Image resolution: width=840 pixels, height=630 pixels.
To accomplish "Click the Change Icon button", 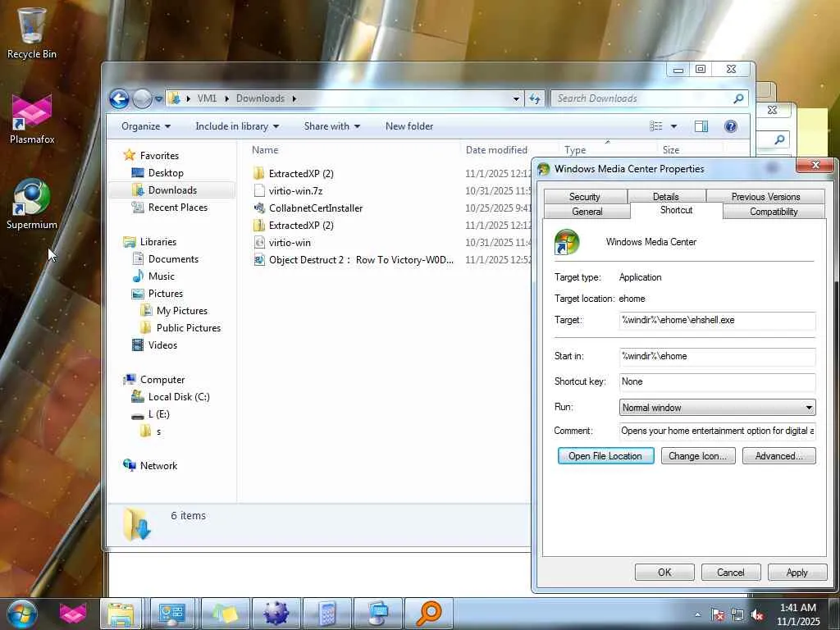I will point(698,456).
